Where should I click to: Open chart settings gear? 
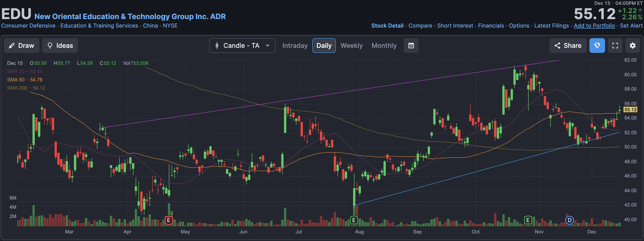click(x=632, y=45)
